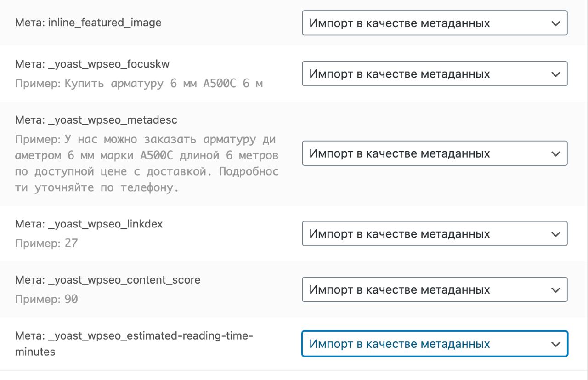Click the "Мета: inline_featured_image" label
Image resolution: width=588 pixels, height=380 pixels.
coord(88,23)
